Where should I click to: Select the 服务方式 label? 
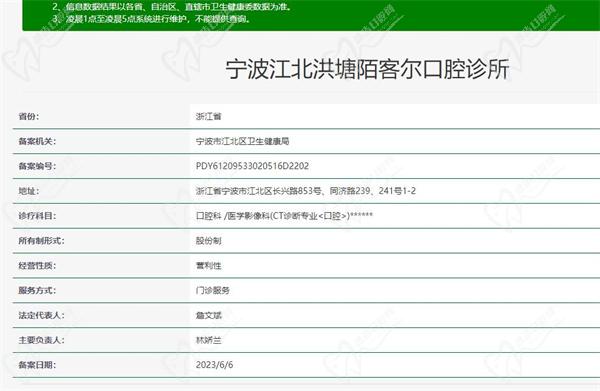point(37,290)
